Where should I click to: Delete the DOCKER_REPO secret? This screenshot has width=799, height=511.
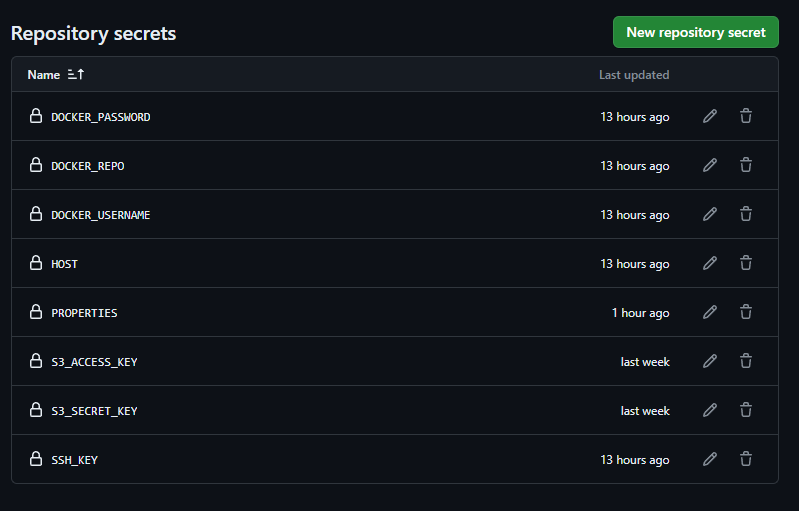pos(745,165)
